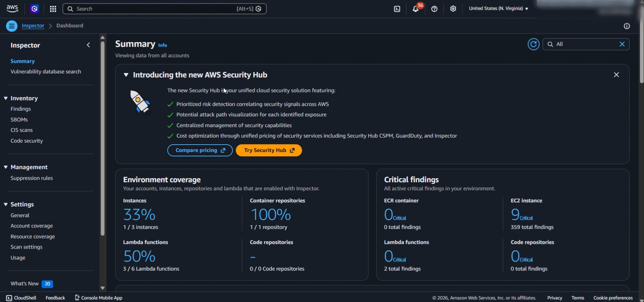Collapse the Inventory navigation section
The width and height of the screenshot is (644, 302).
pyautogui.click(x=6, y=98)
